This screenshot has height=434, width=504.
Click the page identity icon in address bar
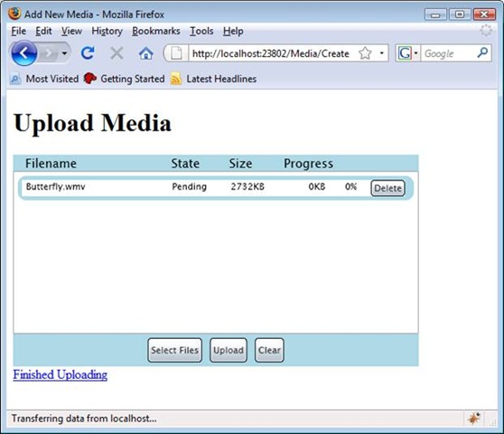[176, 53]
